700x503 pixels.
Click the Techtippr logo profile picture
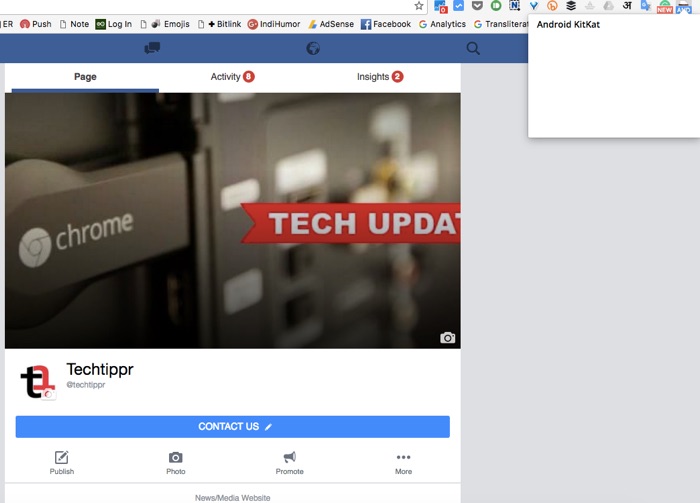coord(38,382)
